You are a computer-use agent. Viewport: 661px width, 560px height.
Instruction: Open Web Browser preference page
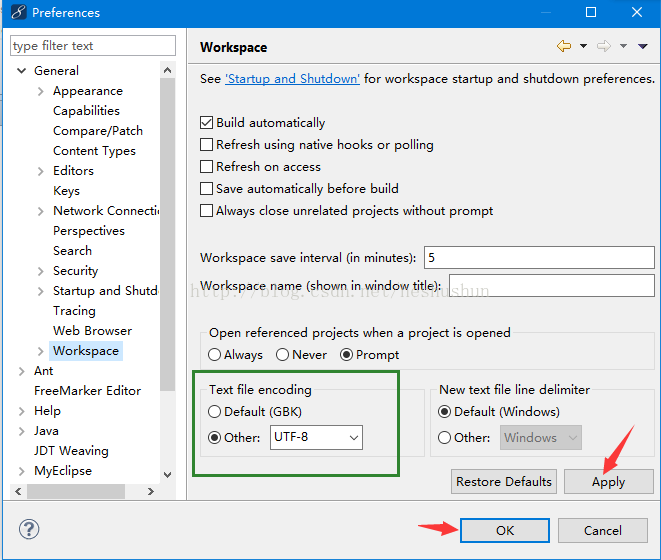(x=92, y=331)
